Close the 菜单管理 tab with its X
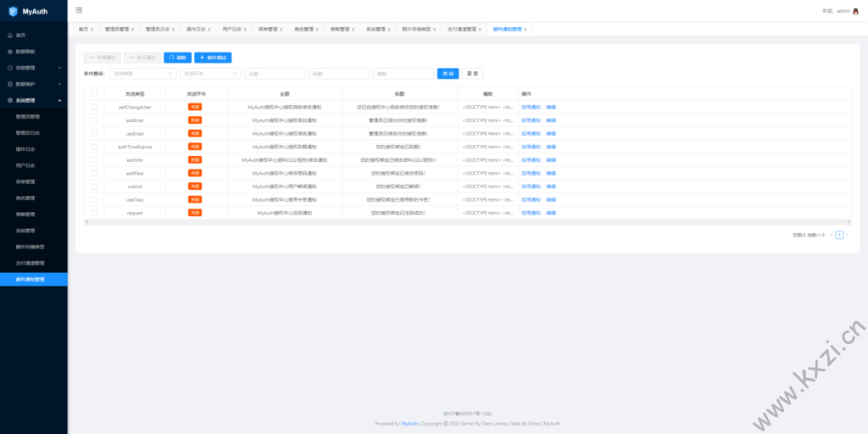 281,30
